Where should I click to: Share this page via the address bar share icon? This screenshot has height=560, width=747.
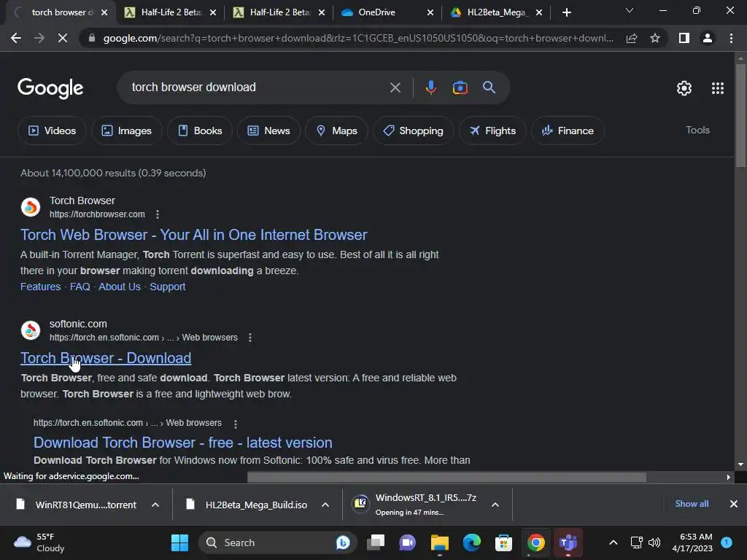coord(632,38)
